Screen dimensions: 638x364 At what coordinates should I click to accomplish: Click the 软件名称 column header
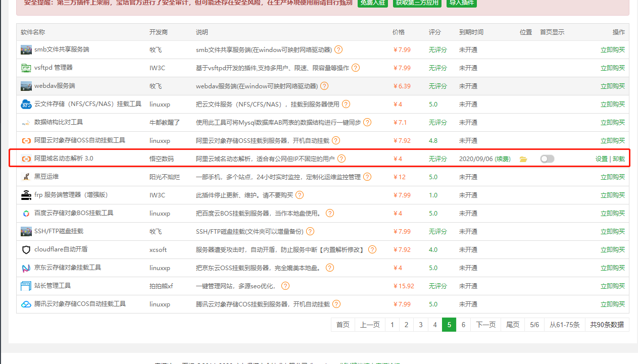(x=33, y=32)
